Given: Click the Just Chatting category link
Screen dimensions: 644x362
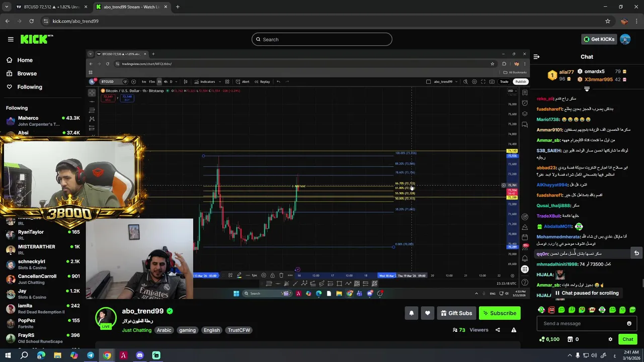Looking at the screenshot, I should click(136, 330).
